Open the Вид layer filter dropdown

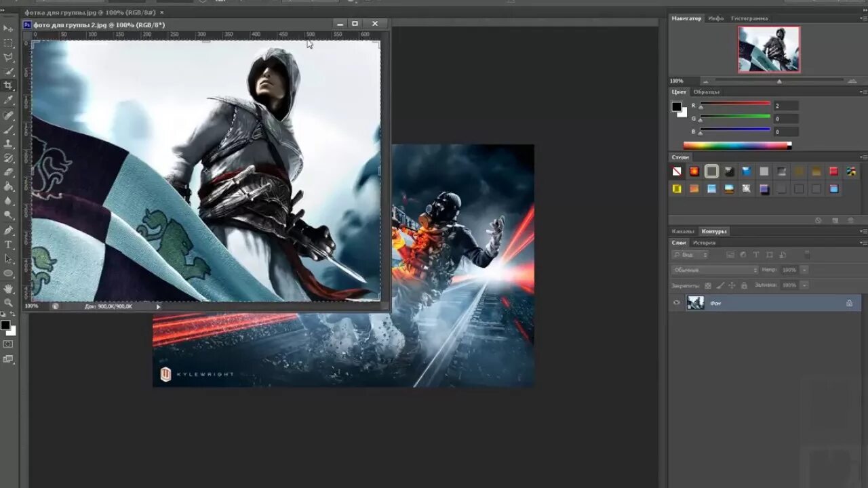coord(690,255)
